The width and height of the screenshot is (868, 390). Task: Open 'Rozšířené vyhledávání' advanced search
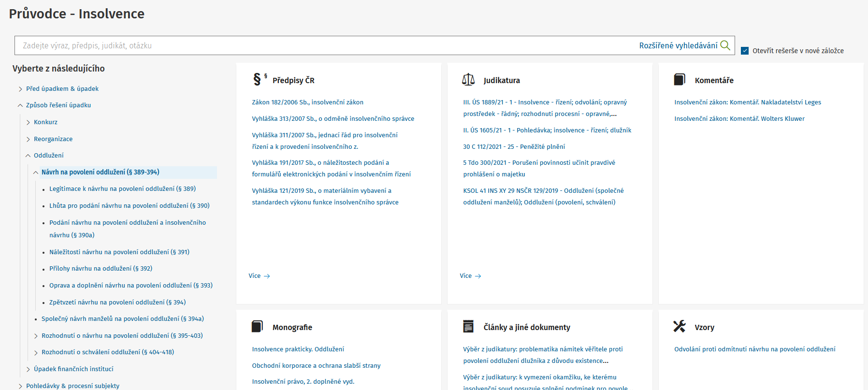(678, 45)
